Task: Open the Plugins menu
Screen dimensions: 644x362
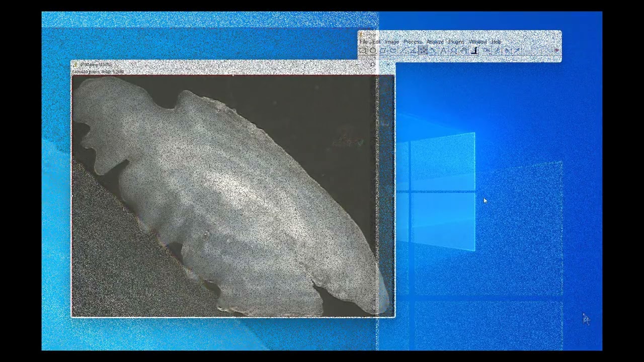Action: (456, 42)
